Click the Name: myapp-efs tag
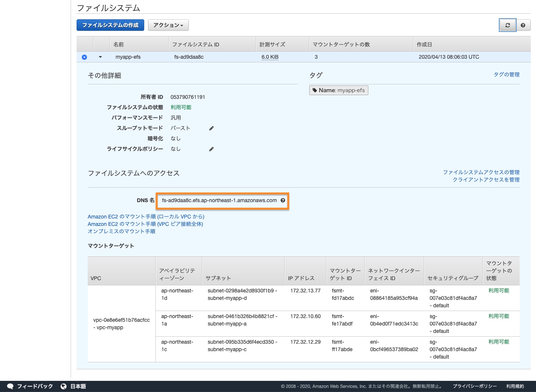536x392 pixels. (x=339, y=90)
